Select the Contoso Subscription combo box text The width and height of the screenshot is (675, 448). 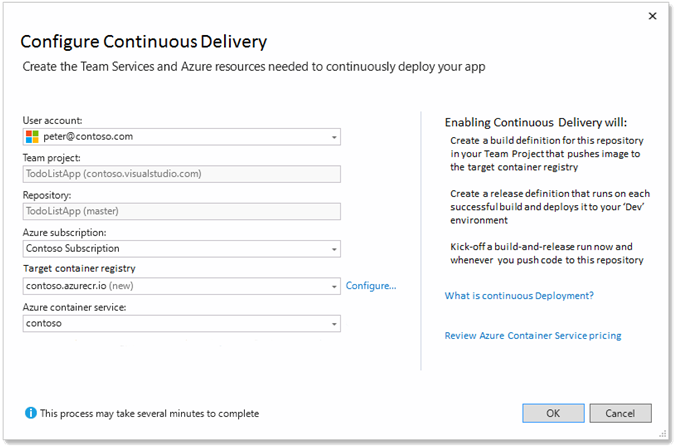[x=73, y=249]
